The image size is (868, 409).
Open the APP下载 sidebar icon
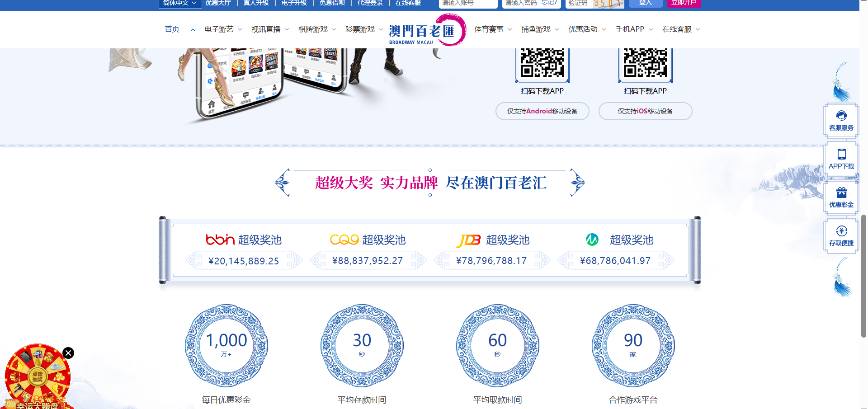pyautogui.click(x=841, y=159)
